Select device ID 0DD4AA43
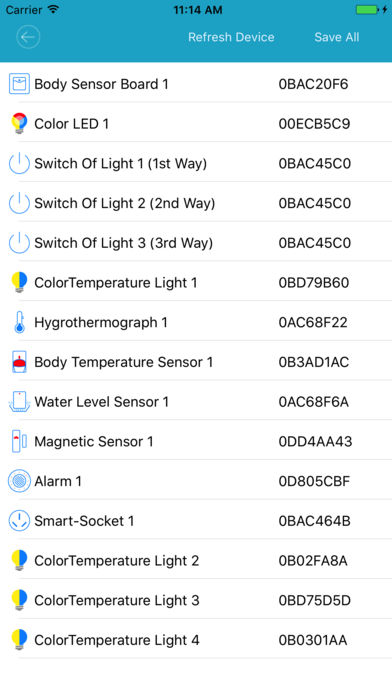 (x=315, y=442)
